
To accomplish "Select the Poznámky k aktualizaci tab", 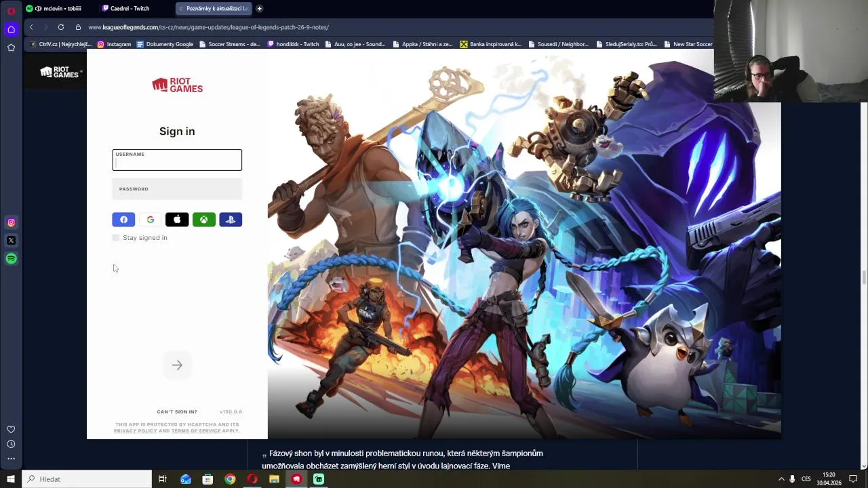I will 214,9.
